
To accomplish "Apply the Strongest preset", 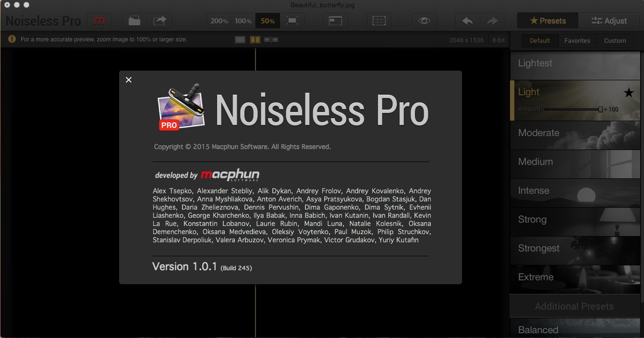I will pos(575,250).
